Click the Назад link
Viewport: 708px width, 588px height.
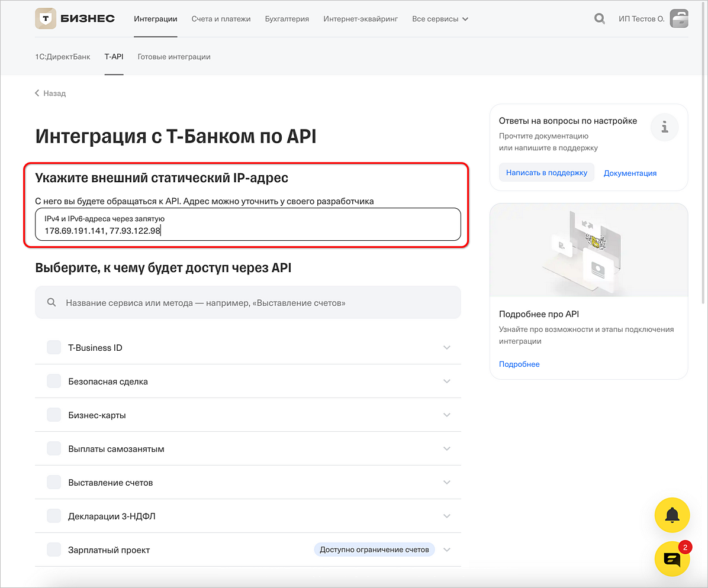(54, 93)
